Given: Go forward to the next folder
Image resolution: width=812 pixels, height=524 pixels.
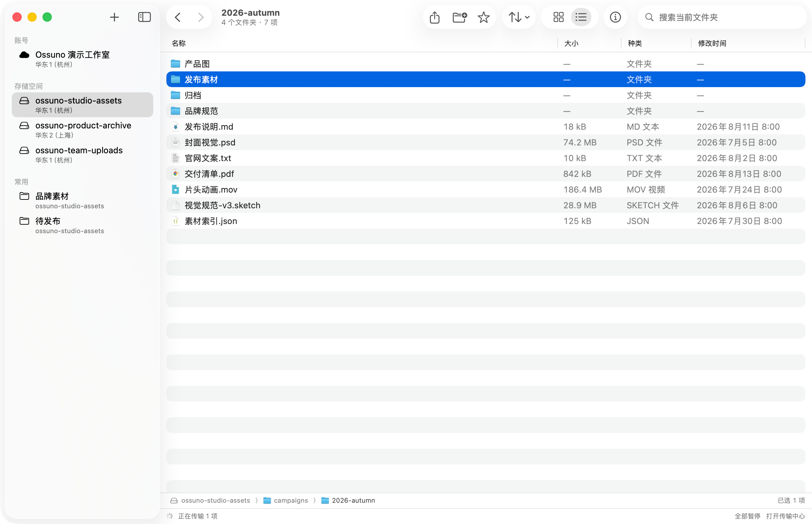Looking at the screenshot, I should (201, 17).
